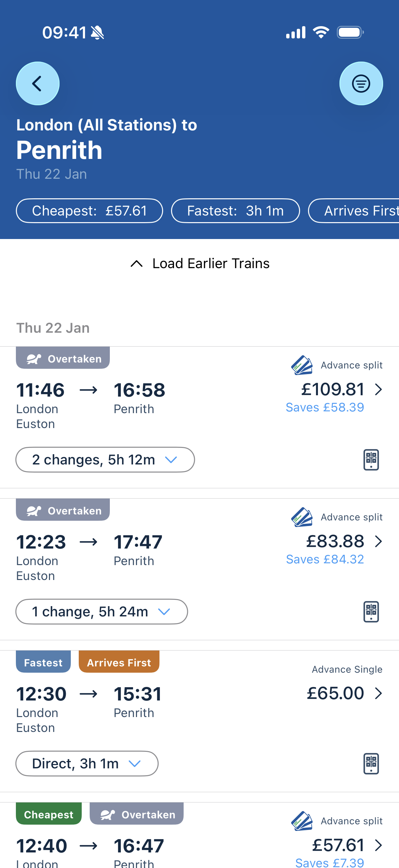399x868 pixels.
Task: Tap the Overtaken badge on 11:46 train
Action: point(63,359)
